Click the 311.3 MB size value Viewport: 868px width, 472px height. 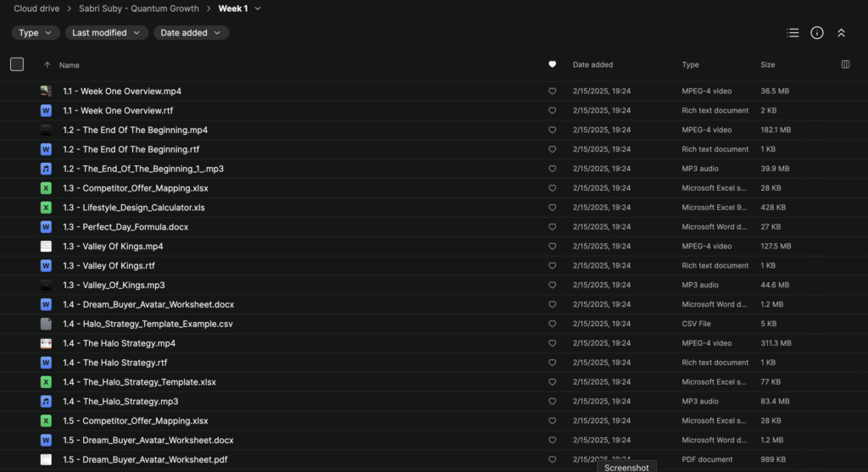pos(776,342)
